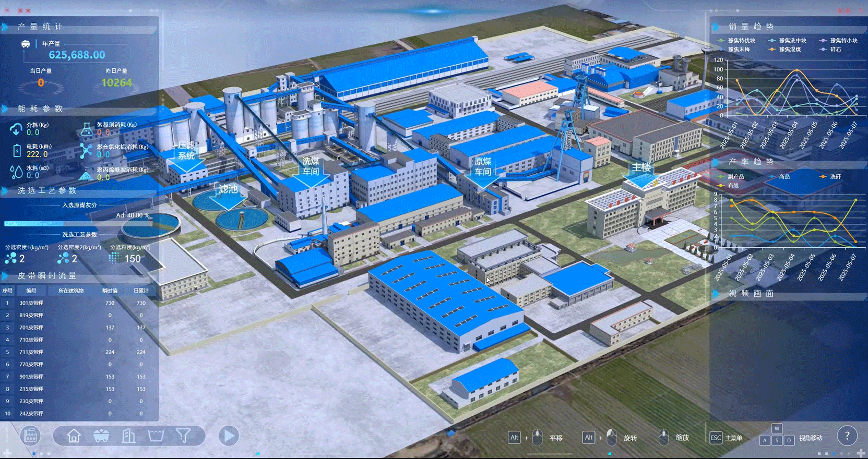This screenshot has height=459, width=868.
Task: Click the ESC 主菜单 key icon
Action: point(716,438)
